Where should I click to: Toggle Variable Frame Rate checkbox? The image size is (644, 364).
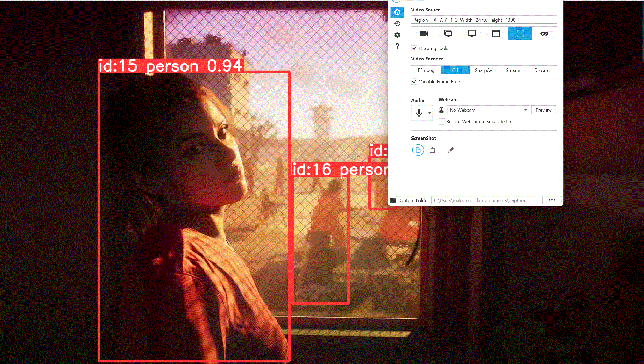[414, 82]
